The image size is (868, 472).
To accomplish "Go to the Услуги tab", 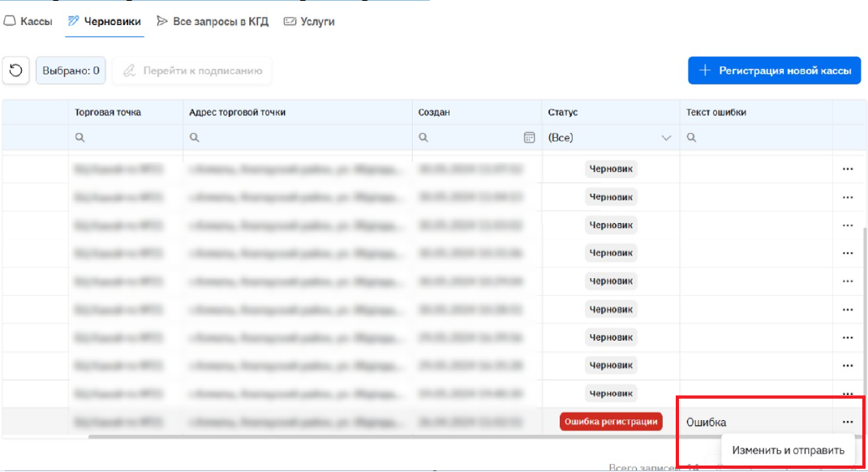I will (x=309, y=22).
